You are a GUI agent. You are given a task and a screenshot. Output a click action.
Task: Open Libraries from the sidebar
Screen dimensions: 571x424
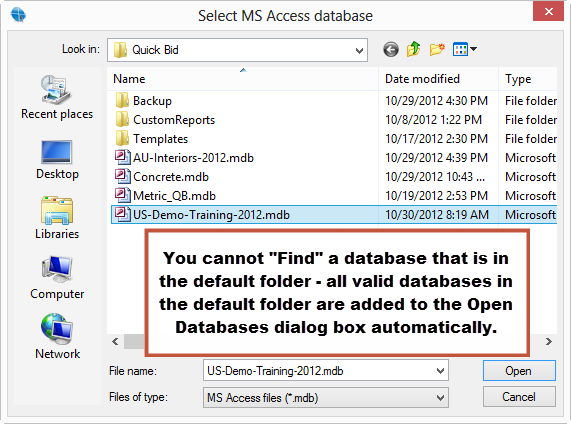57,218
